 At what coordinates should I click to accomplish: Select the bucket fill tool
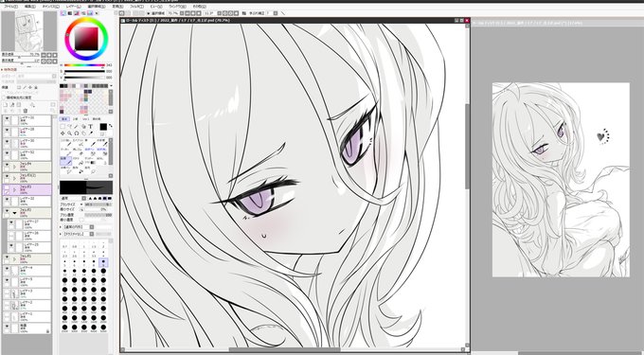[78, 161]
